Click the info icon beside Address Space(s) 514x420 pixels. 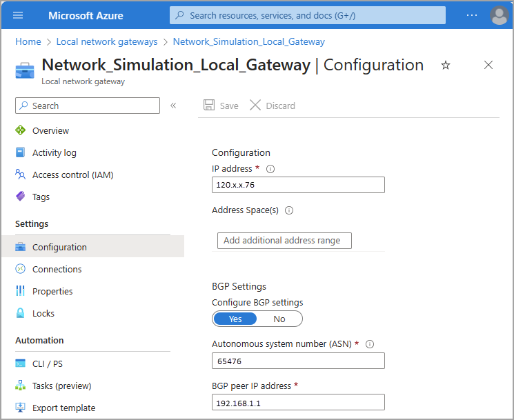click(289, 210)
